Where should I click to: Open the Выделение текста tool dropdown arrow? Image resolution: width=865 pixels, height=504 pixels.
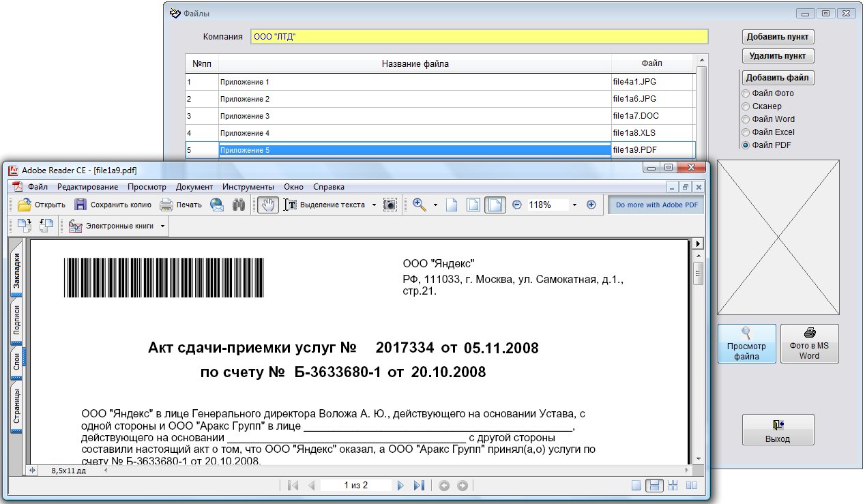click(375, 205)
